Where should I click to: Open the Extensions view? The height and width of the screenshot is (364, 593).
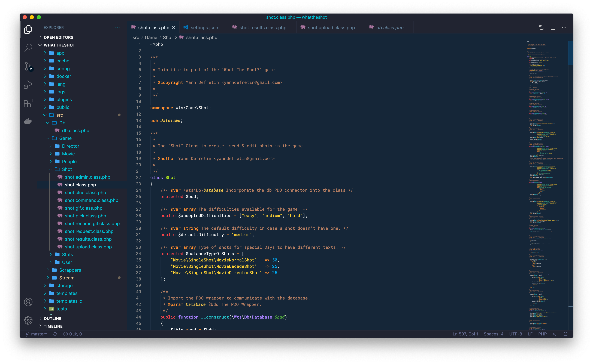(x=28, y=103)
